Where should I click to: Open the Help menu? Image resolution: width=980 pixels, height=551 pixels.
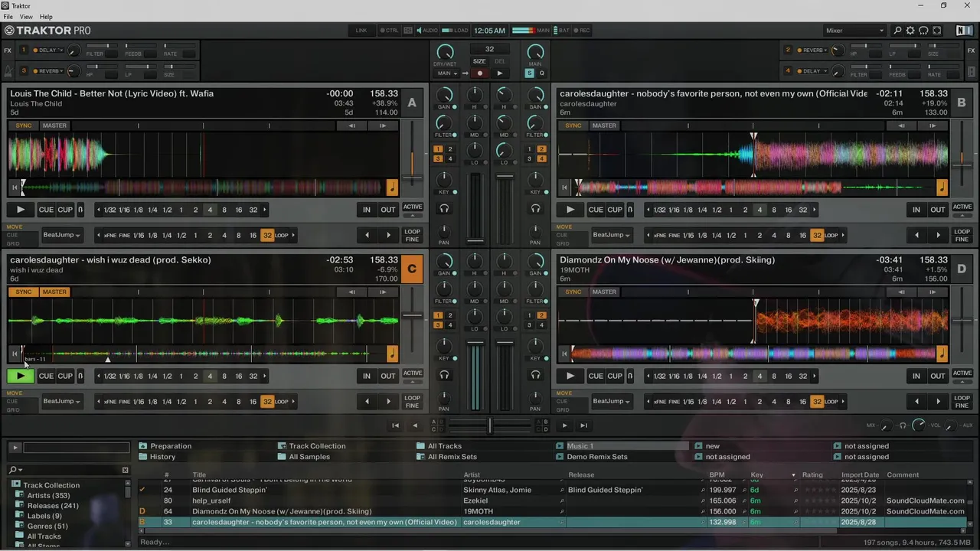[46, 17]
